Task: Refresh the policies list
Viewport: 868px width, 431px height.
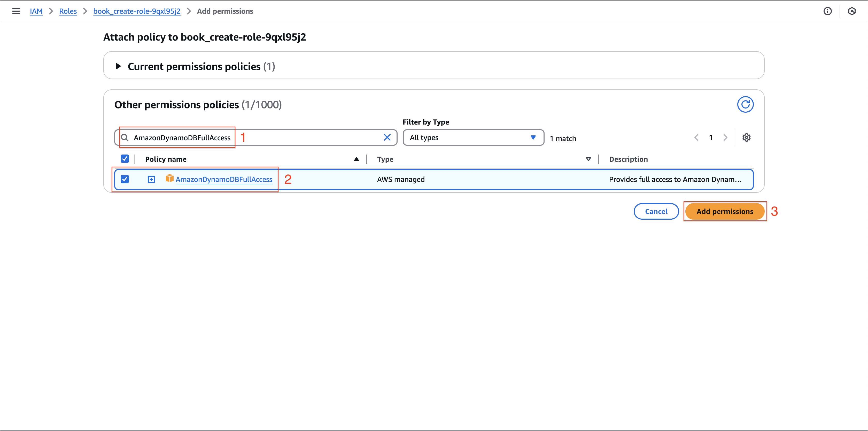Action: 745,104
